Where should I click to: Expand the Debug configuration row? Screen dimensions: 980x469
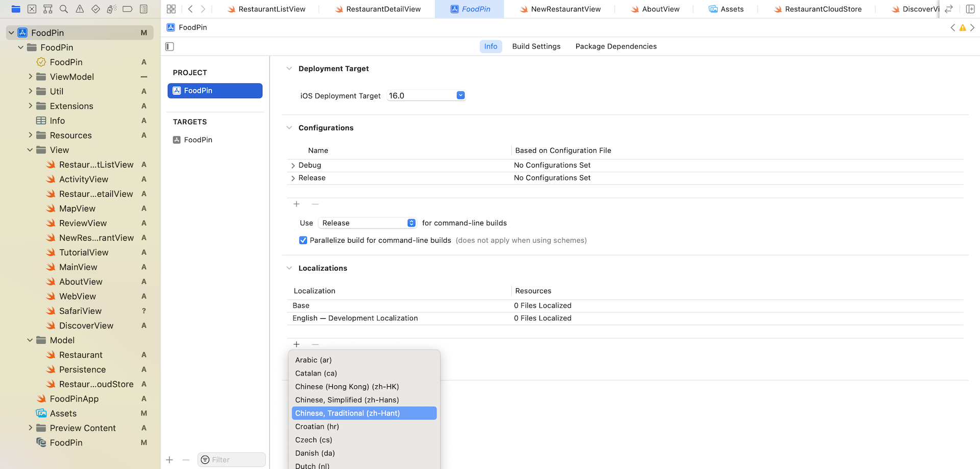pyautogui.click(x=293, y=166)
